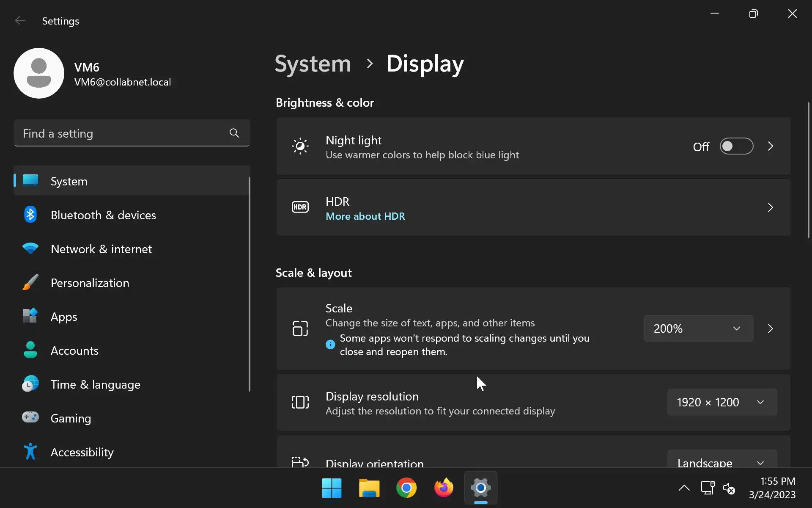Click the user profile avatar
Image resolution: width=812 pixels, height=508 pixels.
point(39,73)
